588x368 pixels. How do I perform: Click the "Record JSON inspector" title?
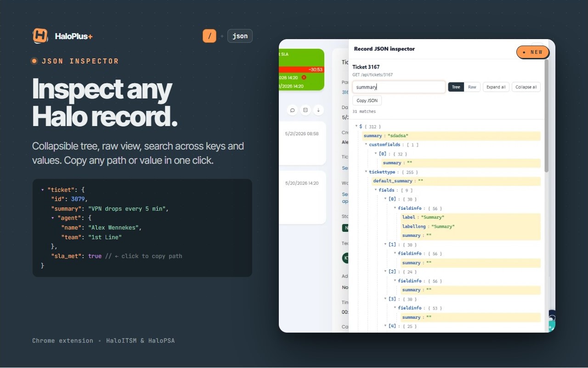[384, 49]
